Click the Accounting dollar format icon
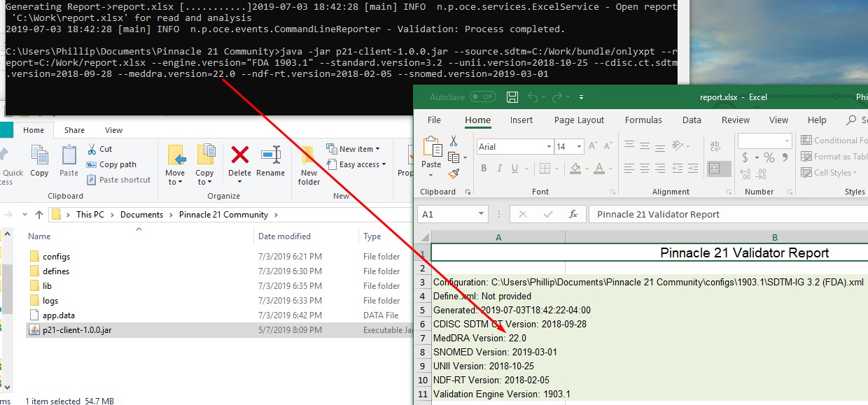 tap(745, 157)
